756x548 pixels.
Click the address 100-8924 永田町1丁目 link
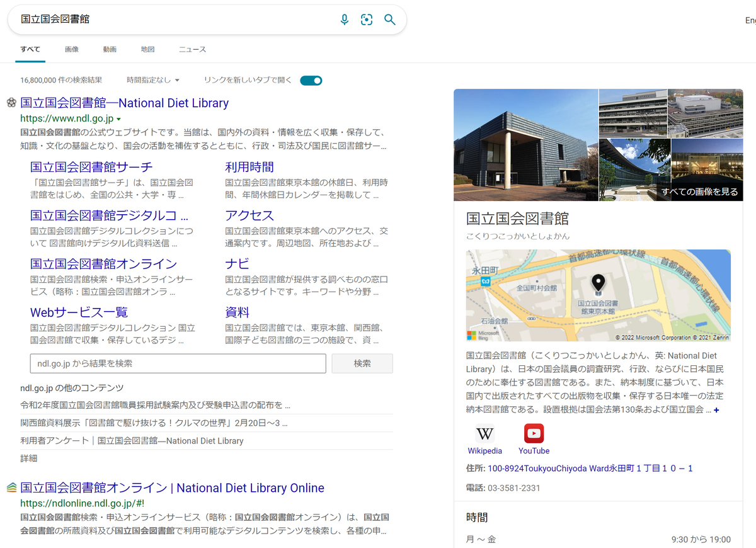coord(590,468)
